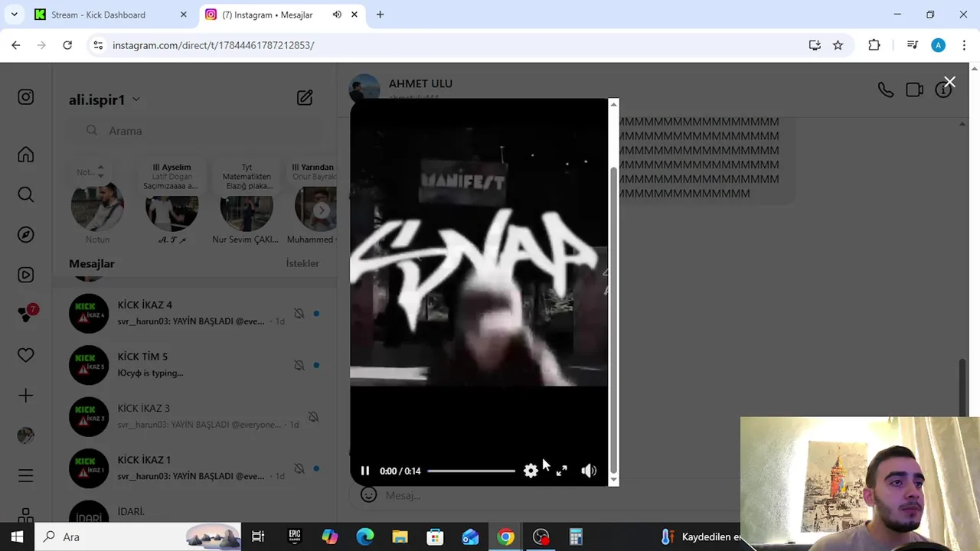980x551 pixels.
Task: Go back in browser history
Action: (x=16, y=45)
